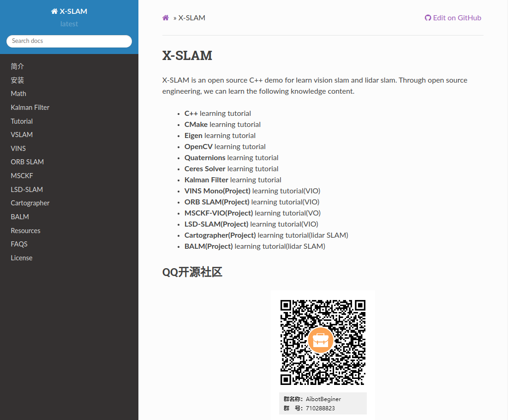Click the 'Eigen learning tutorial' list item
This screenshot has height=420, width=508.
coord(220,136)
